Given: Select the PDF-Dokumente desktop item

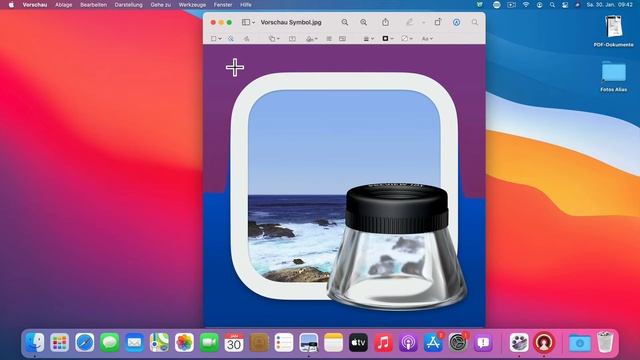Looking at the screenshot, I should (x=613, y=31).
